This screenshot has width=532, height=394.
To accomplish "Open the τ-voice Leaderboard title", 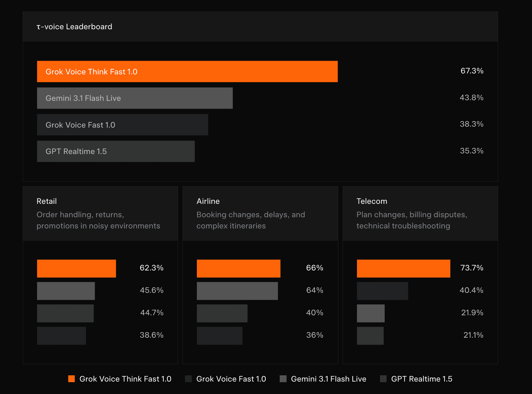I will pyautogui.click(x=74, y=26).
